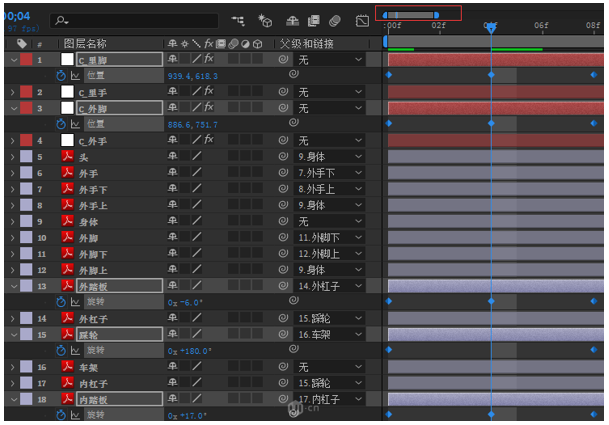Viewport: 609px width, 425px height.
Task: Expand the 头 layer properties
Action: pyautogui.click(x=13, y=157)
